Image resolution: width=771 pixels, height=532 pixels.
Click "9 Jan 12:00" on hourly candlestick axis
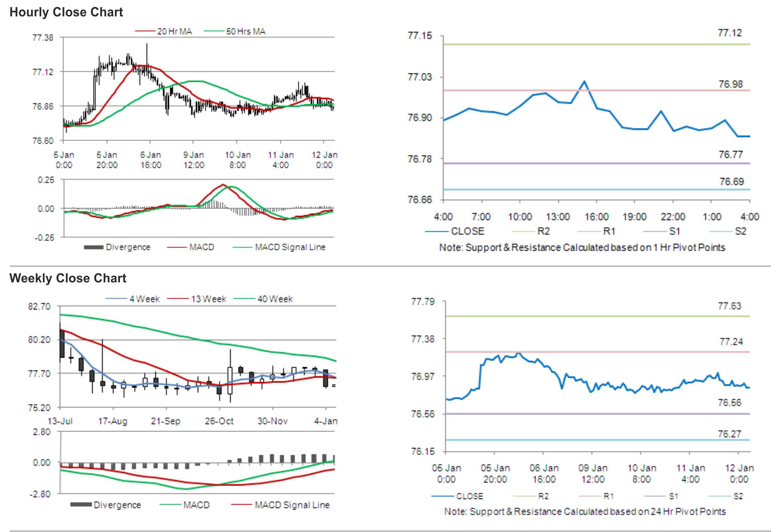(194, 160)
